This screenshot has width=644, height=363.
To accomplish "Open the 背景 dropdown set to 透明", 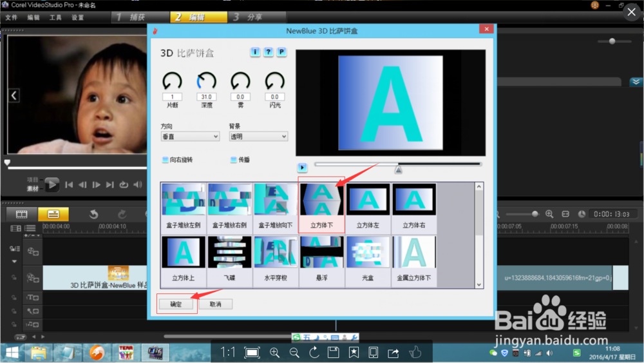I will click(258, 137).
